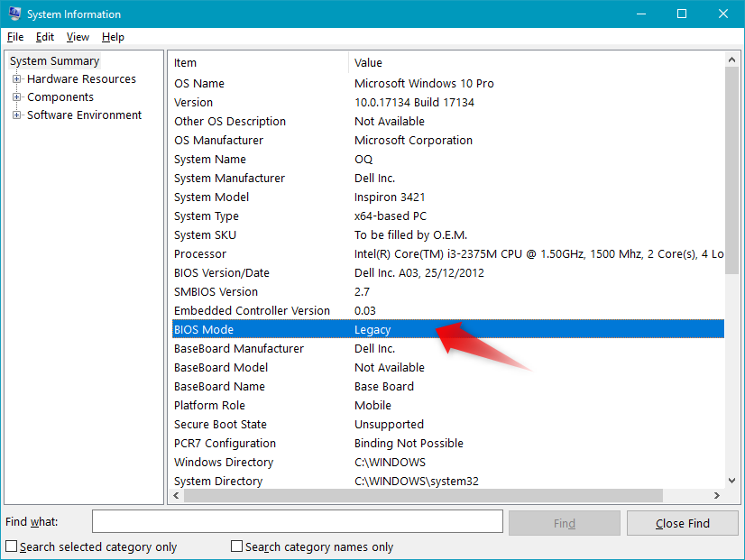Click the Value column header
This screenshot has width=745, height=560.
tap(537, 63)
